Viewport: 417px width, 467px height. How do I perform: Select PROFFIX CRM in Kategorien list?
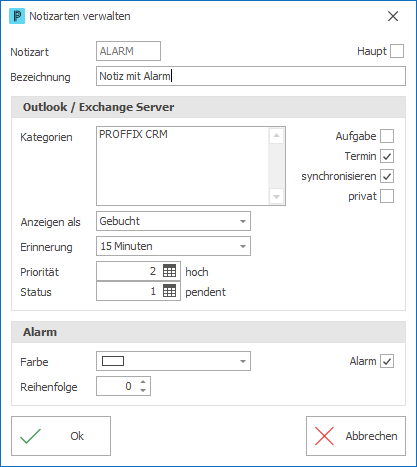point(133,134)
